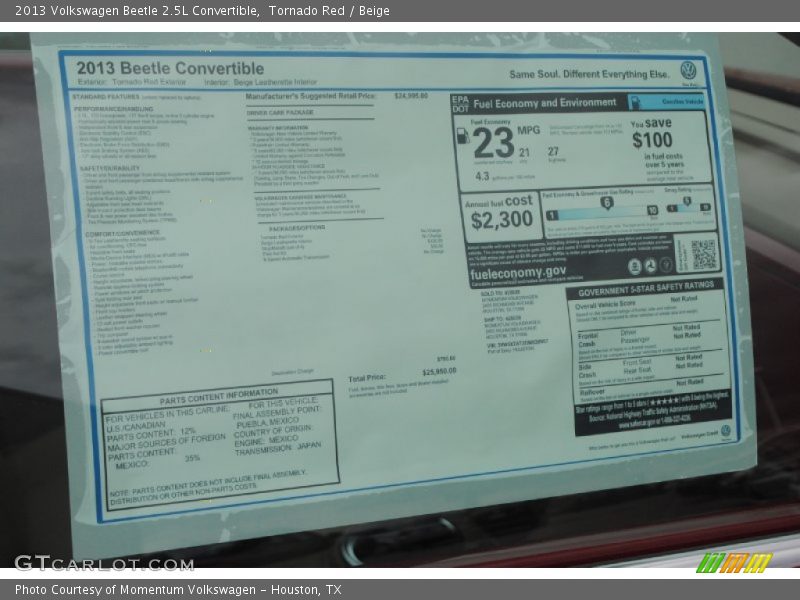Click the 'Manufacturer's Suggested Retail Price' label
The height and width of the screenshot is (600, 800).
pos(310,96)
